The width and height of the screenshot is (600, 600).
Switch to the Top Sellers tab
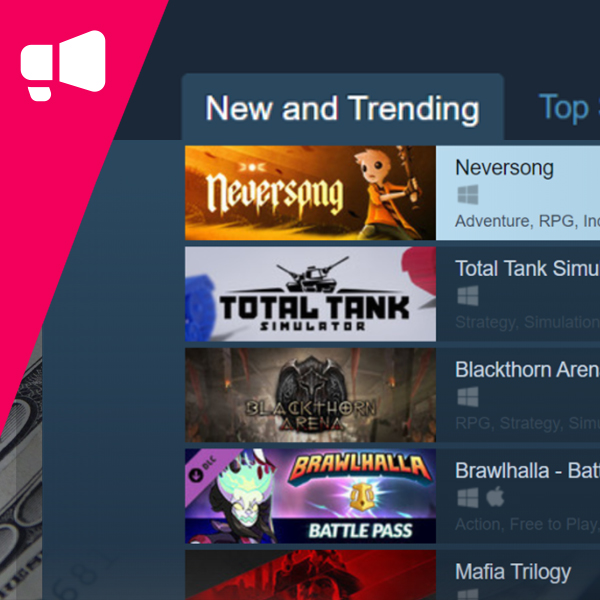(569, 108)
